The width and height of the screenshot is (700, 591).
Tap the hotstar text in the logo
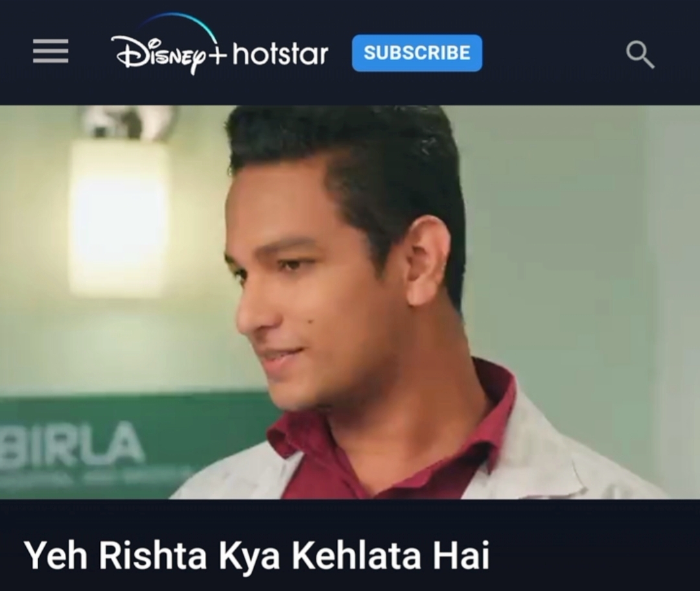(x=281, y=54)
